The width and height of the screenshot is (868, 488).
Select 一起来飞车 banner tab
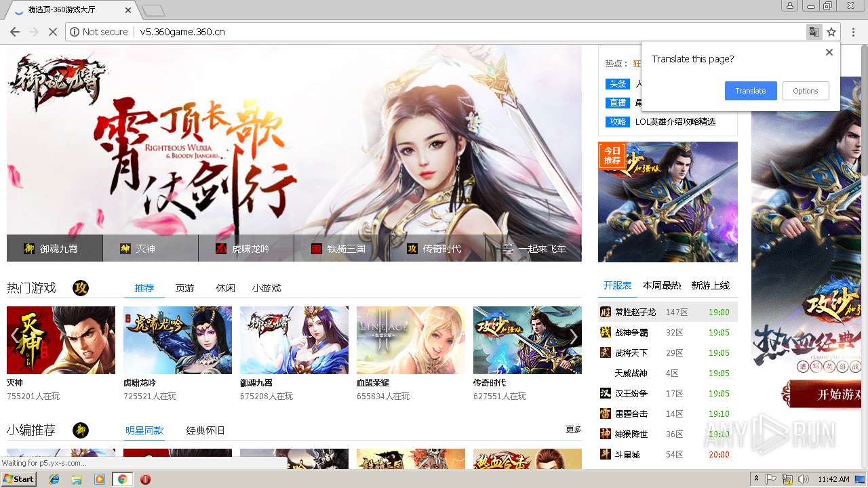[x=533, y=249]
